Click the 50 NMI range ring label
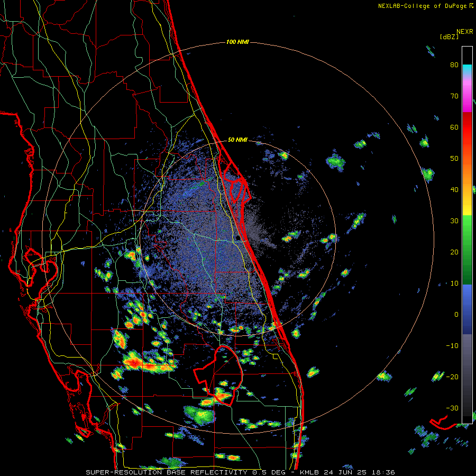The height and width of the screenshot is (476, 476). click(x=237, y=140)
